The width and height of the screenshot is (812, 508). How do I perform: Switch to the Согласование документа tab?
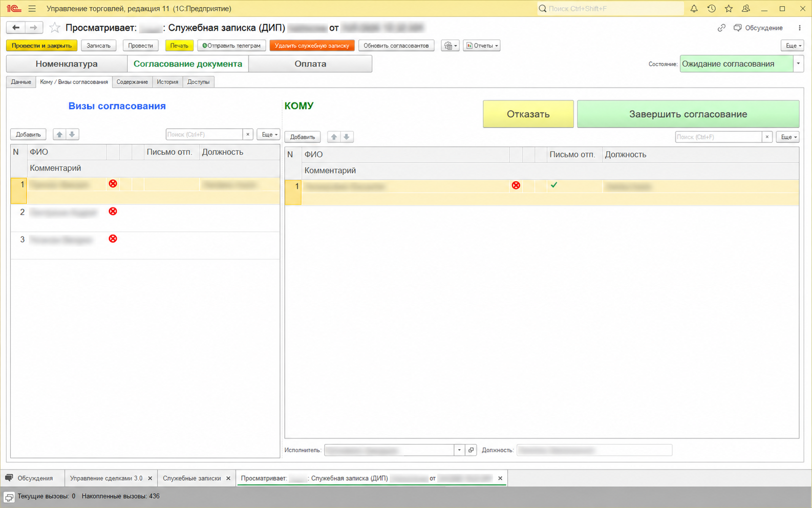coord(188,64)
